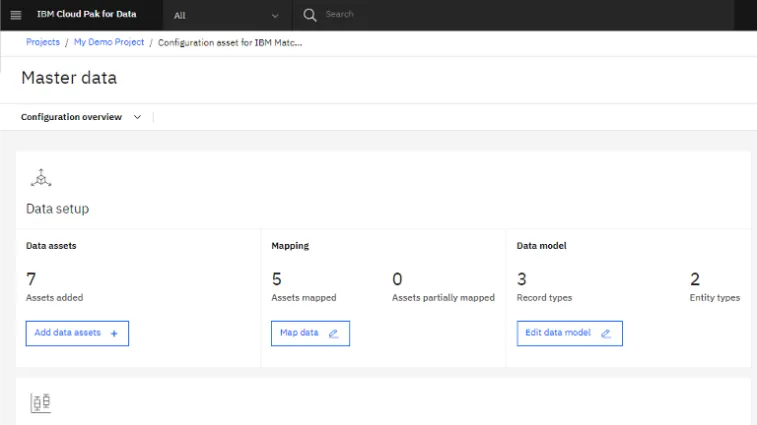Click the pencil icon beside Map data
757x425 pixels.
334,333
